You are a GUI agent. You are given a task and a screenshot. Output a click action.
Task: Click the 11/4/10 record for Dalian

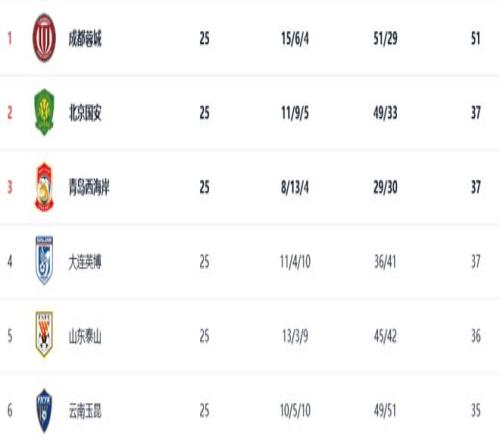pyautogui.click(x=295, y=262)
